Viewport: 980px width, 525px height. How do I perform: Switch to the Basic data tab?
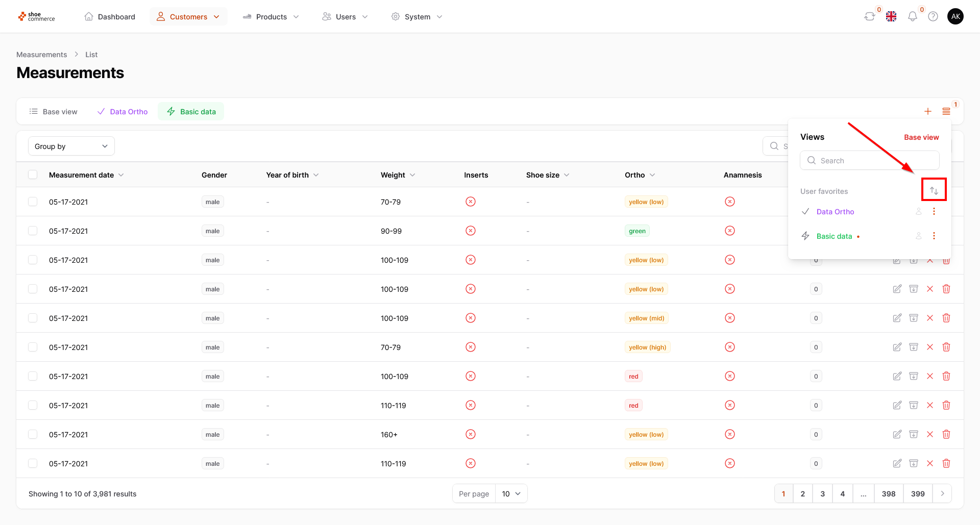click(x=191, y=112)
